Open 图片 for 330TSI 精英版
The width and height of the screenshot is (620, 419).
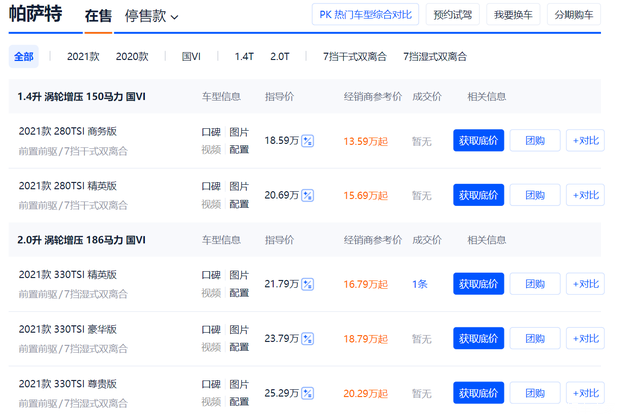[x=239, y=275]
